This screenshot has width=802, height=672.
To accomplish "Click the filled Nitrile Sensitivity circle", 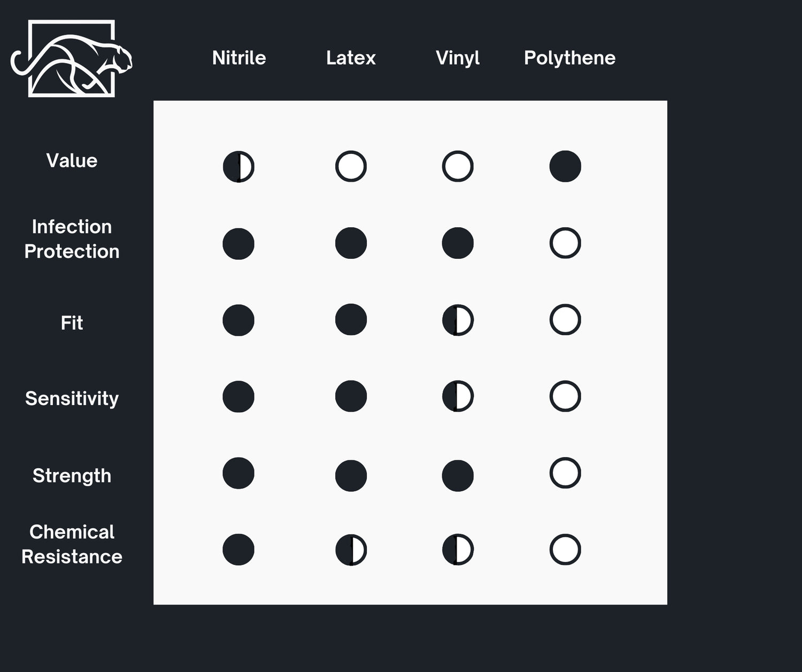I will (x=238, y=397).
